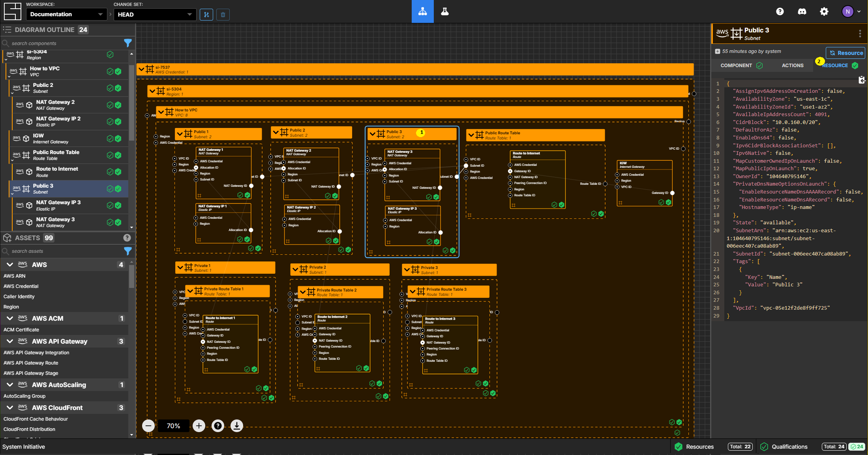Open the Public 3 panel kebab menu
868x455 pixels.
click(860, 34)
